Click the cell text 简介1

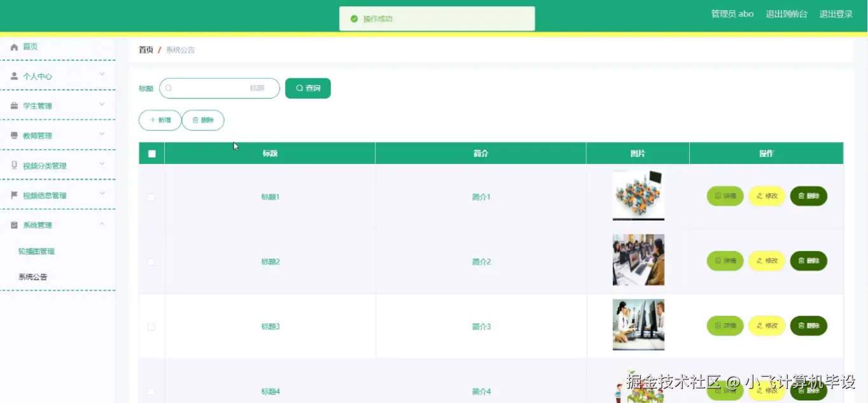[482, 197]
